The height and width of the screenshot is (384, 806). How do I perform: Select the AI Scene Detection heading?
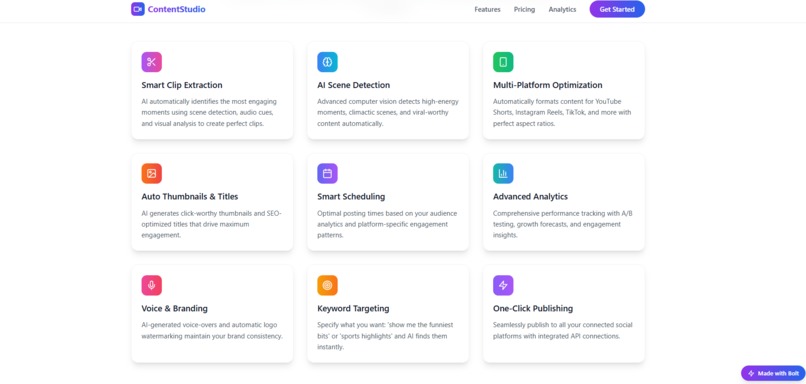click(x=354, y=85)
